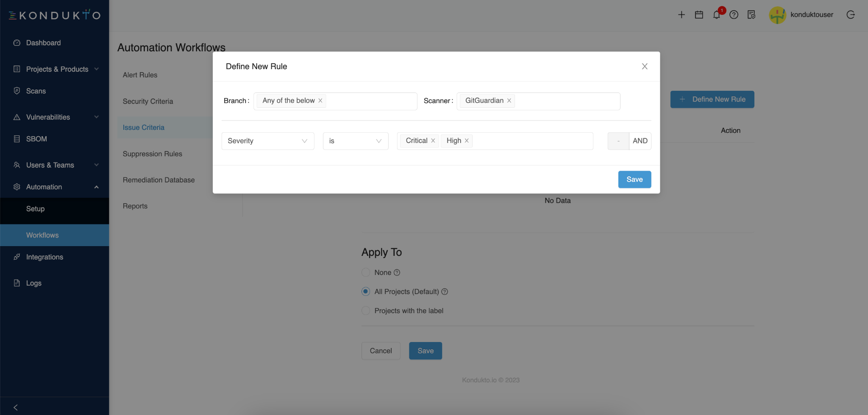
Task: Open Logs from the sidebar
Action: pos(33,283)
